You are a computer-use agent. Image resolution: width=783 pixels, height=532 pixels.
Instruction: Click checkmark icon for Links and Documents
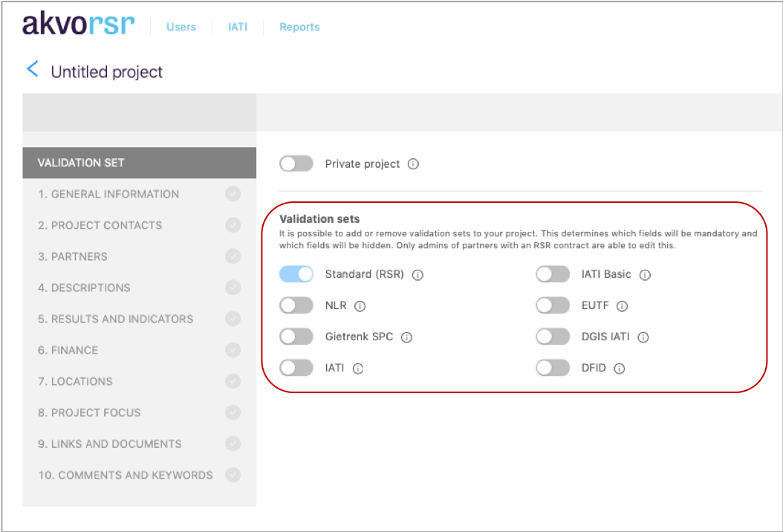(233, 444)
